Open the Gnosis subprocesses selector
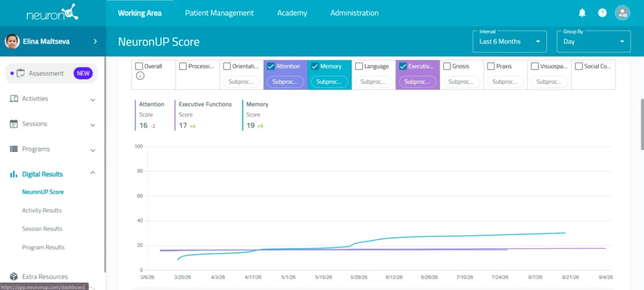Image resolution: width=644 pixels, height=290 pixels. click(x=461, y=82)
